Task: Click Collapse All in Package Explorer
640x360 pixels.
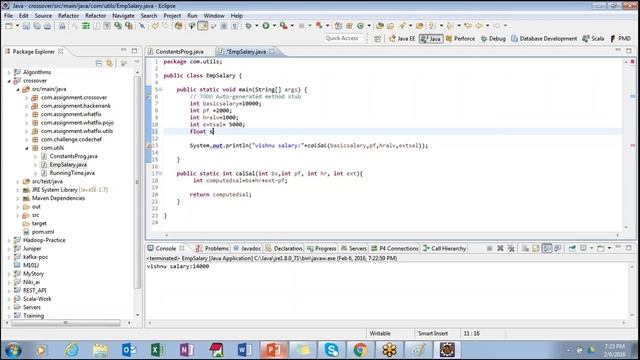Action: click(x=99, y=63)
